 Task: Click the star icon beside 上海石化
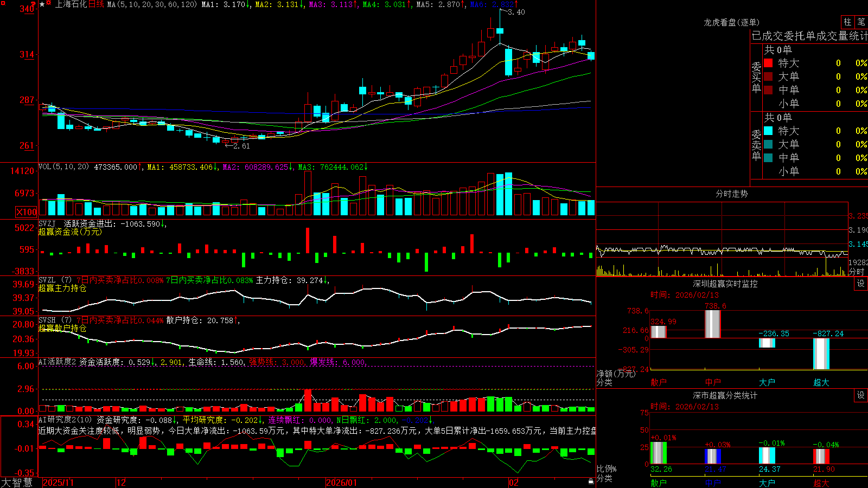point(42,4)
